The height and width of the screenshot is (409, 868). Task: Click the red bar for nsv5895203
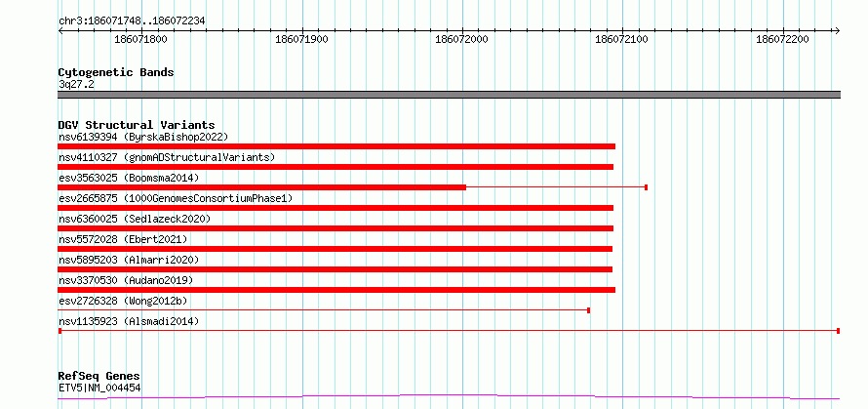[335, 269]
